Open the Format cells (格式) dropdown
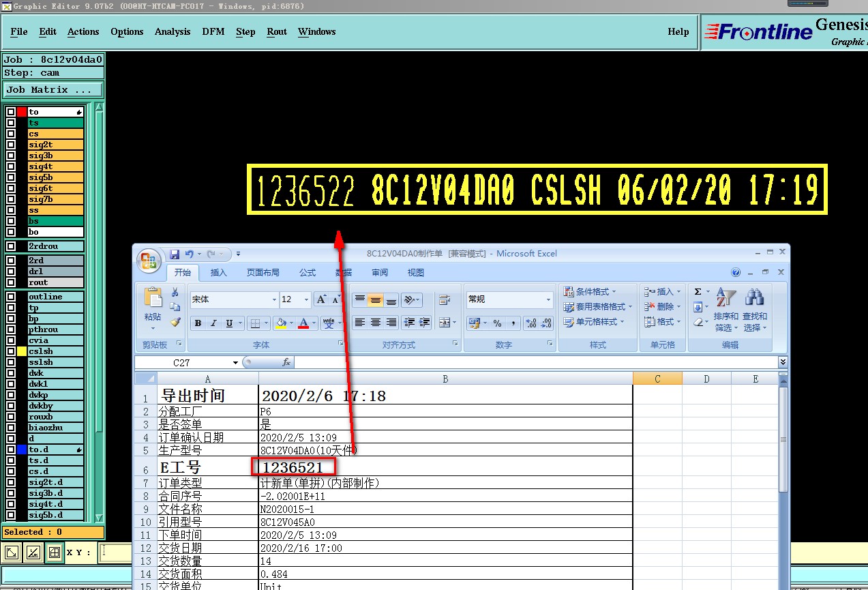This screenshot has height=590, width=868. [x=661, y=322]
